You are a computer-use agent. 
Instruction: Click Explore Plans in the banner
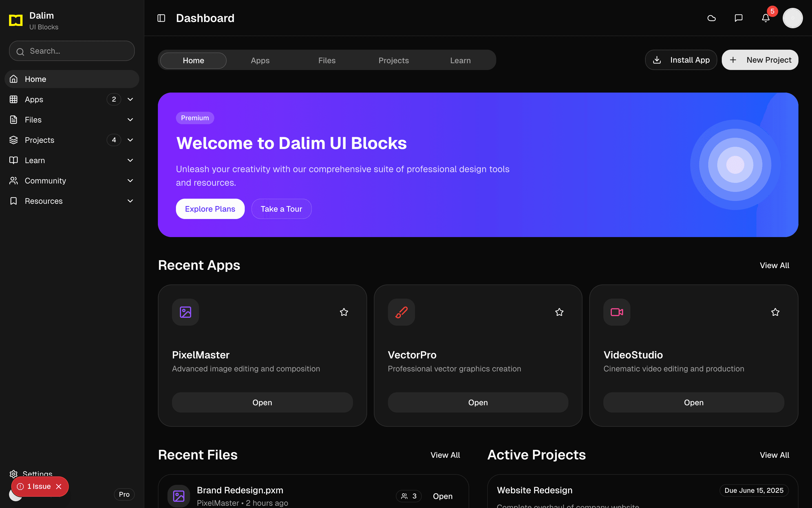coord(210,209)
